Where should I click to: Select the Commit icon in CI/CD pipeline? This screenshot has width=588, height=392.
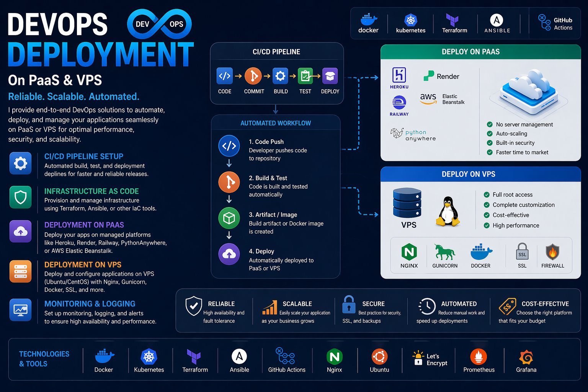pos(253,76)
